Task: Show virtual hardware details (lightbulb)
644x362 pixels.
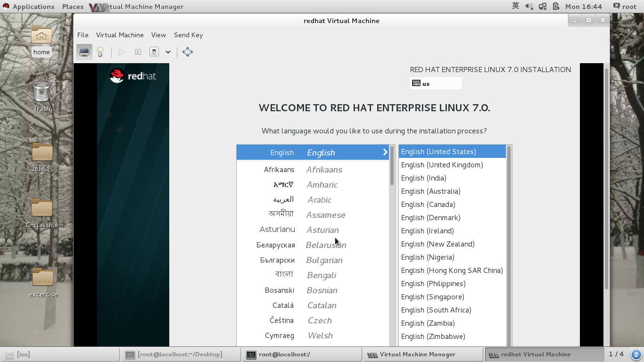Action: click(x=100, y=52)
